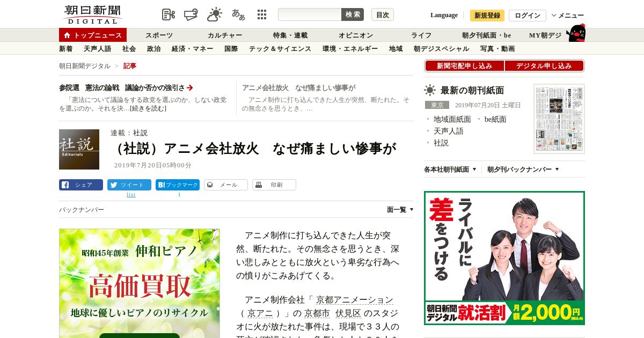Image resolution: width=644 pixels, height=338 pixels.
Task: Expand 各本社朝刊紙面 dropdown
Action: pyautogui.click(x=450, y=170)
